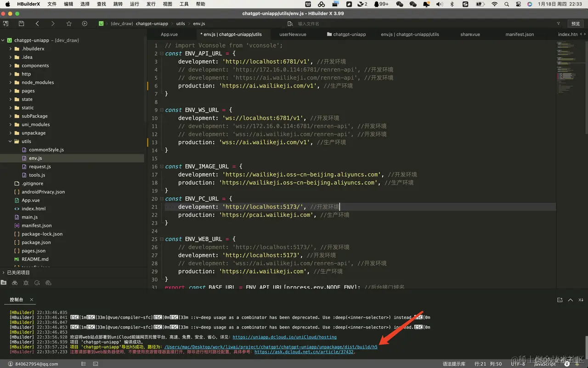Viewport: 588px width, 368px height.
Task: Open manifest.json in the file tree
Action: [x=36, y=225]
